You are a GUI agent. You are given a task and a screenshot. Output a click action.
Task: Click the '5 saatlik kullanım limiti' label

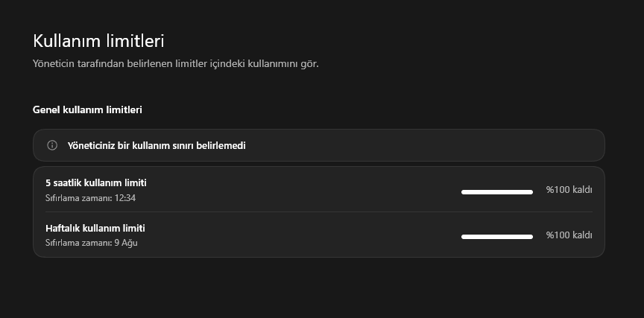click(96, 183)
